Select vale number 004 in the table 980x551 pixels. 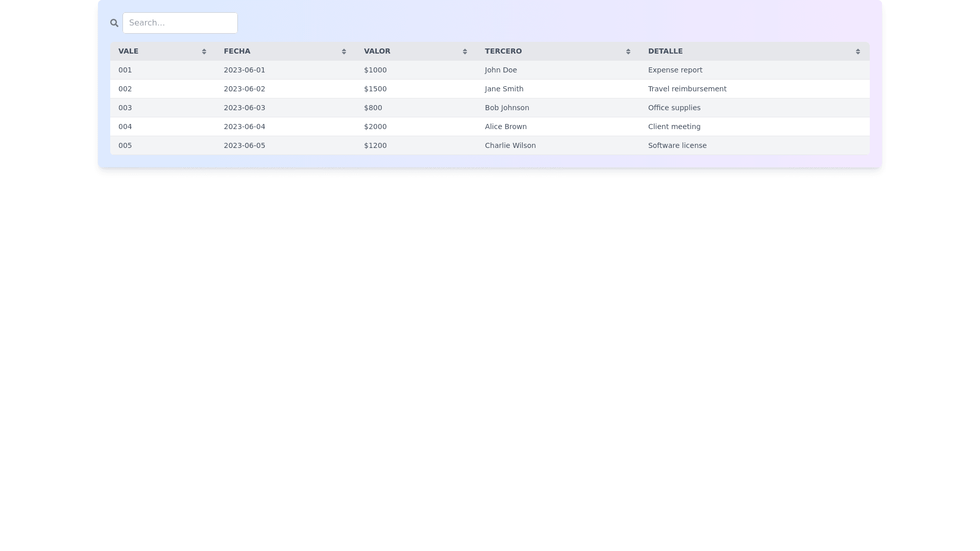point(125,127)
